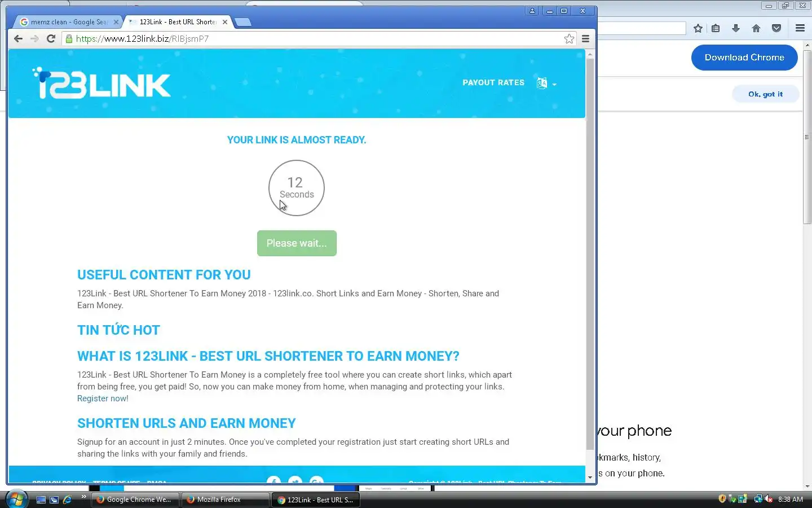Click the Chrome profile user icon in title bar
The width and height of the screenshot is (812, 508).
pyautogui.click(x=532, y=11)
